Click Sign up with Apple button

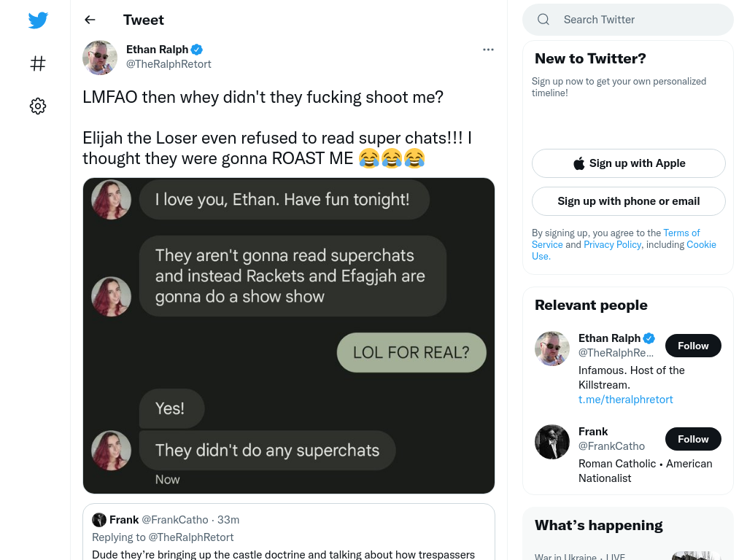pos(628,163)
